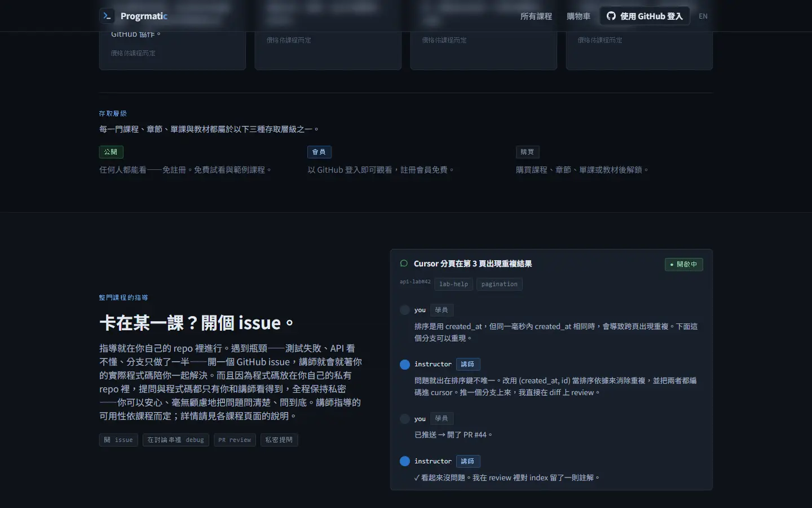Click the 購買 access level badge
Image resolution: width=812 pixels, height=508 pixels.
point(528,152)
